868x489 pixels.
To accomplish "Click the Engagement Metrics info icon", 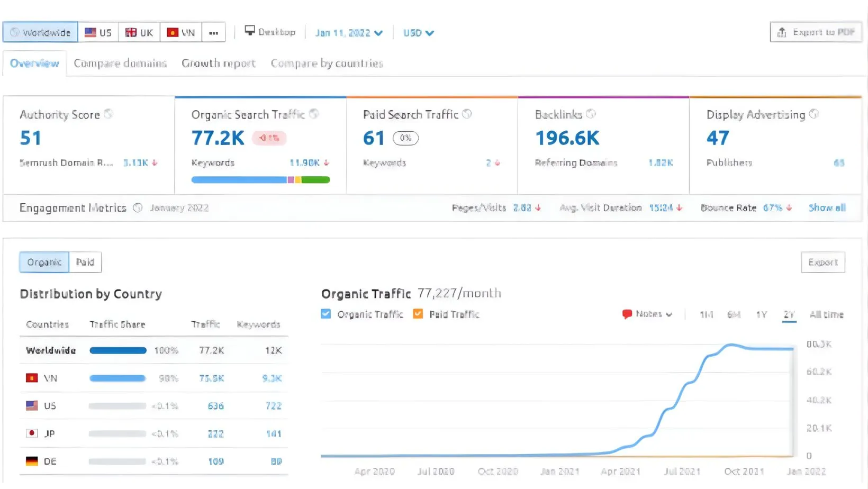I will click(138, 208).
